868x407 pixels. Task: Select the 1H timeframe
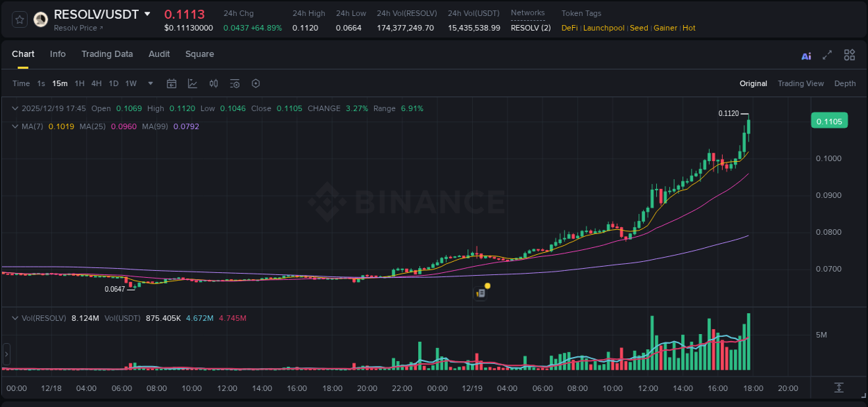78,83
